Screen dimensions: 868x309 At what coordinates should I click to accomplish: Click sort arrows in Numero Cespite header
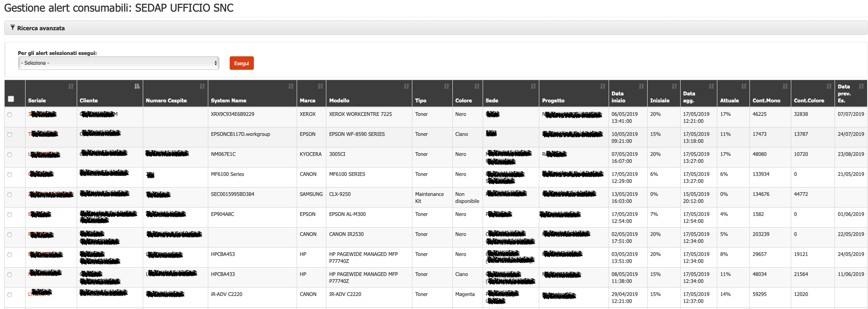(202, 87)
